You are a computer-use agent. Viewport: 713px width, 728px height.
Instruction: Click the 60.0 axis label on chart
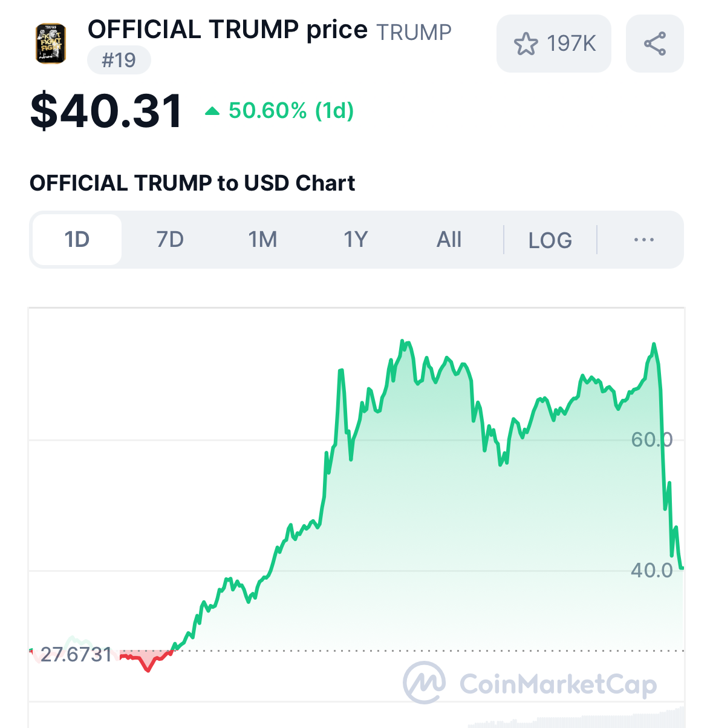click(x=651, y=439)
